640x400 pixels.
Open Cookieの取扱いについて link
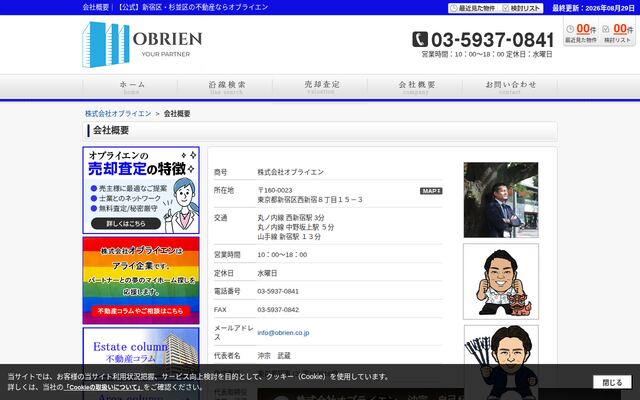pos(104,387)
